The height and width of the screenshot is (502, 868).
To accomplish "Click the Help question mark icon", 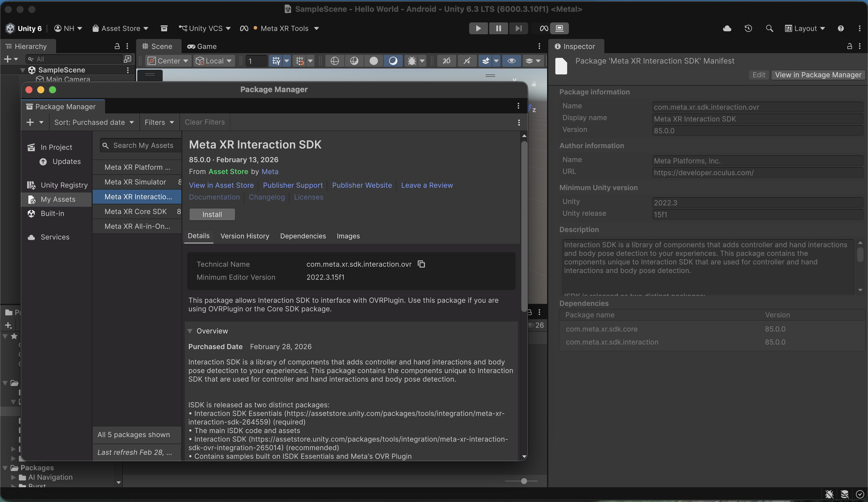I will (841, 28).
